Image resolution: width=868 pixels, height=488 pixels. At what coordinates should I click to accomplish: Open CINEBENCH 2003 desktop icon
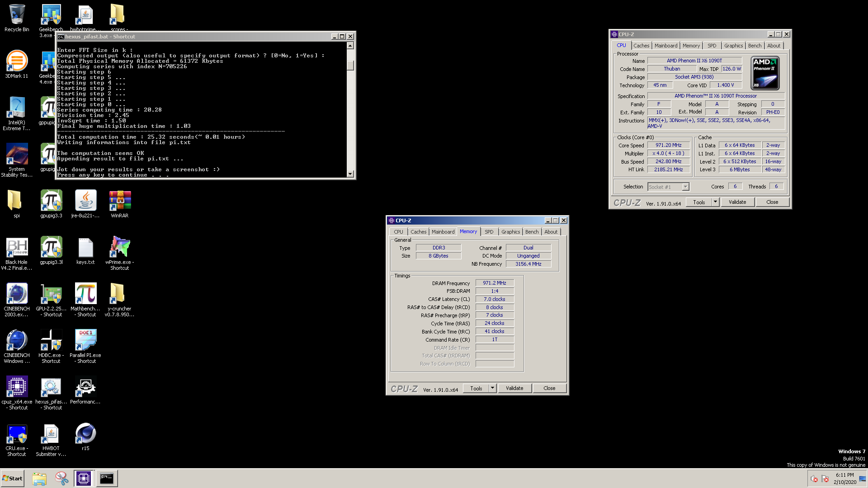click(17, 300)
